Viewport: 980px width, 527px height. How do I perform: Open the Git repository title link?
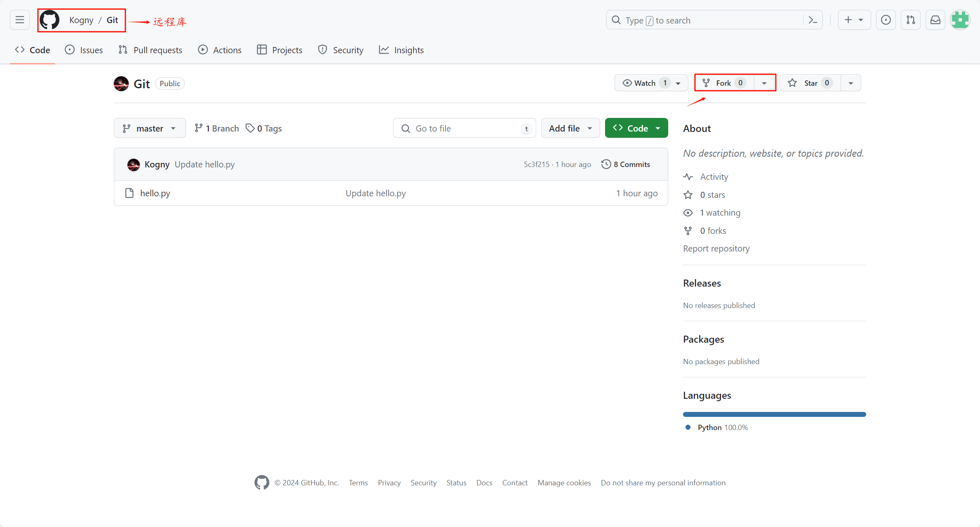[142, 84]
